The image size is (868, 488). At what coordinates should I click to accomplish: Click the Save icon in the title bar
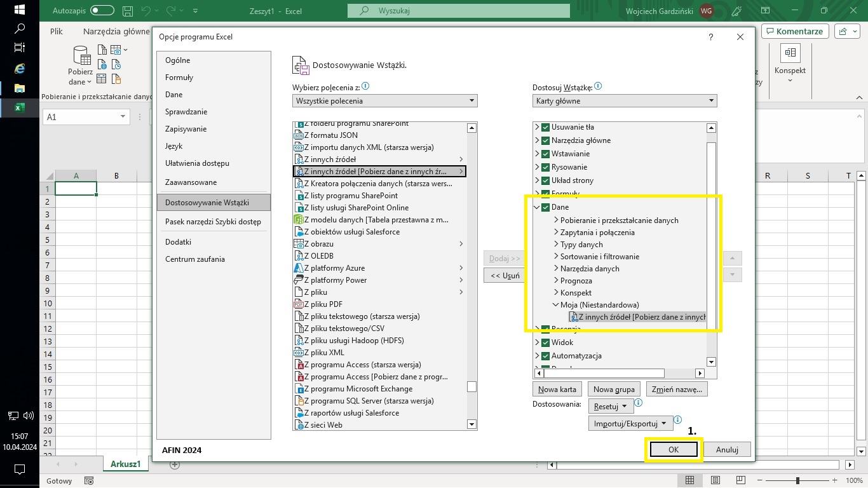[128, 11]
